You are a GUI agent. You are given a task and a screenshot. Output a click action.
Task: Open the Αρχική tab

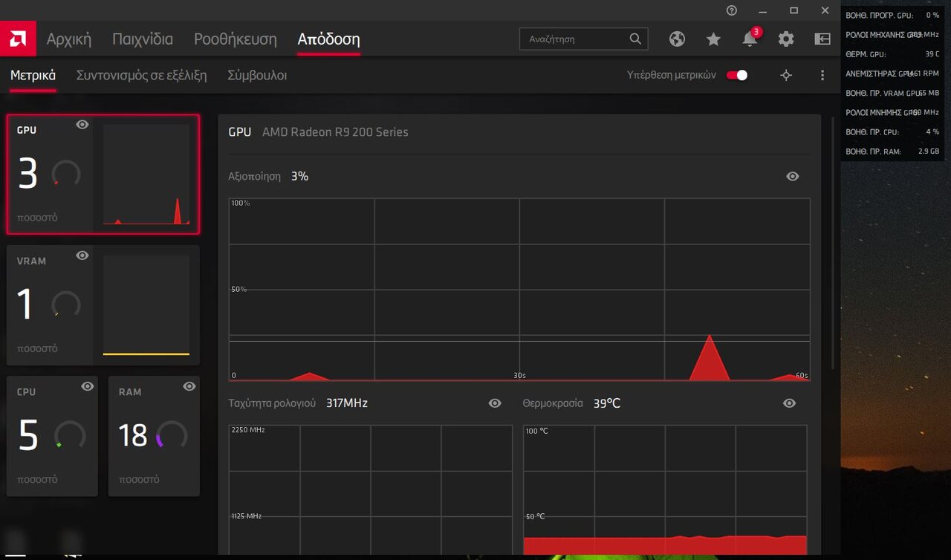coord(68,39)
